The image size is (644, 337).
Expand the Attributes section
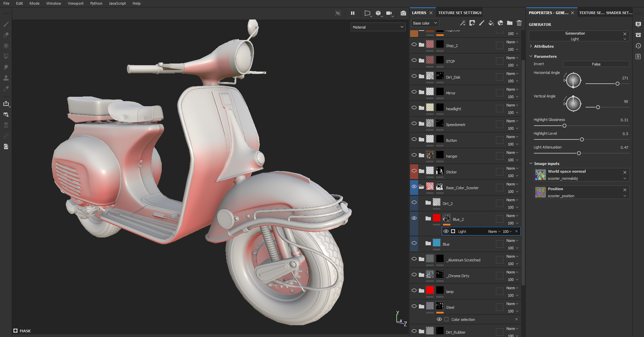(x=544, y=46)
